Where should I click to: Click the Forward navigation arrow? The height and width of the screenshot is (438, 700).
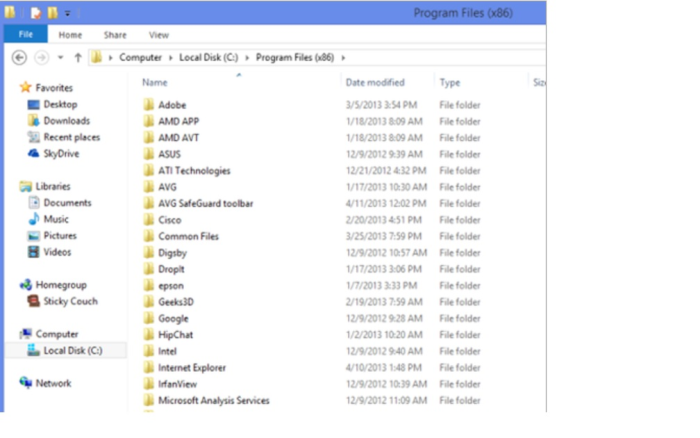[x=42, y=58]
